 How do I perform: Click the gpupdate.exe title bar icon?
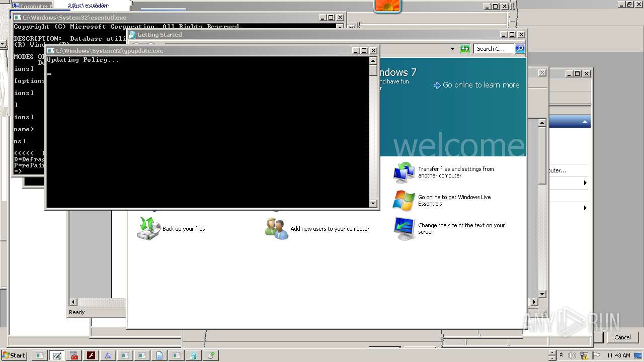(51, 51)
